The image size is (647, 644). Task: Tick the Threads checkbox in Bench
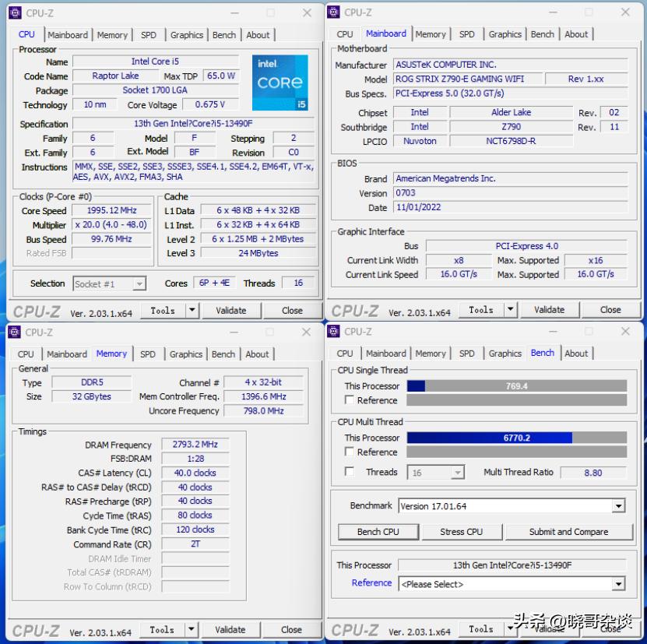coord(350,472)
